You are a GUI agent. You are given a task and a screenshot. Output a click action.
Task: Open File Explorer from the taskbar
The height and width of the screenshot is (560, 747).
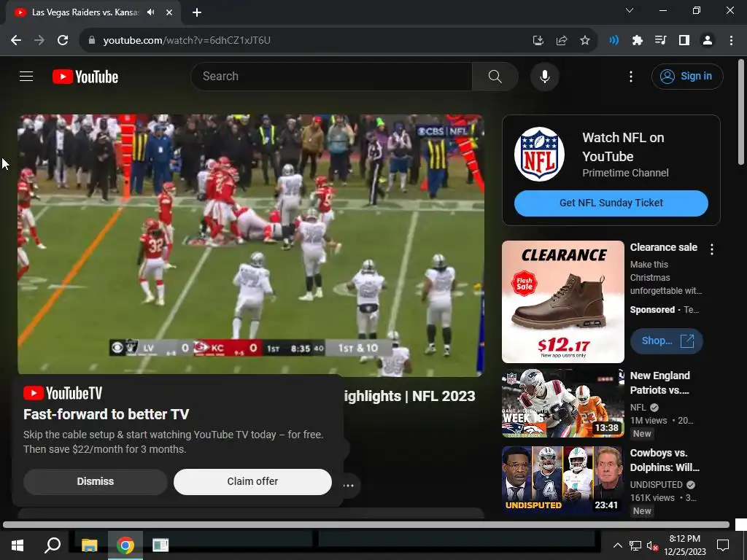[x=89, y=545]
